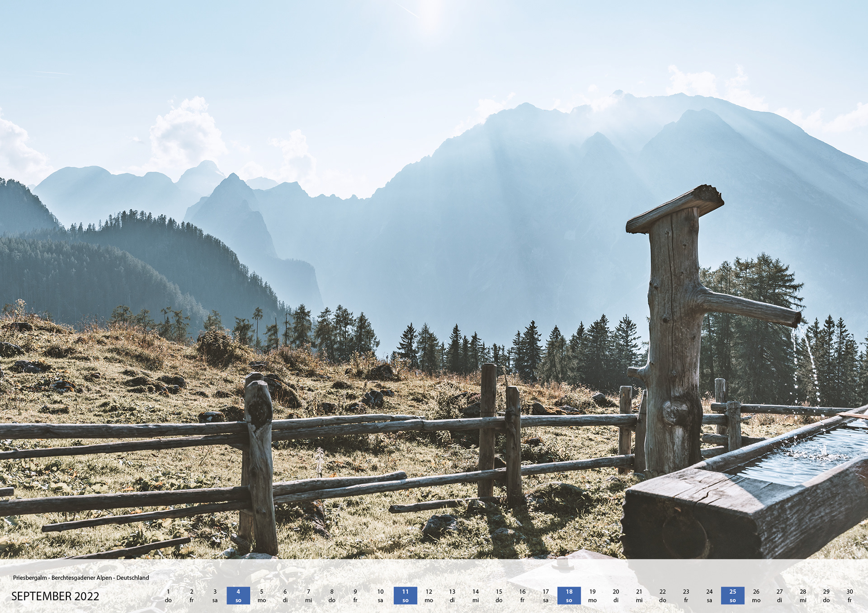The image size is (868, 613).
Task: Click calendar day 12 (mo)
Action: pos(429,595)
